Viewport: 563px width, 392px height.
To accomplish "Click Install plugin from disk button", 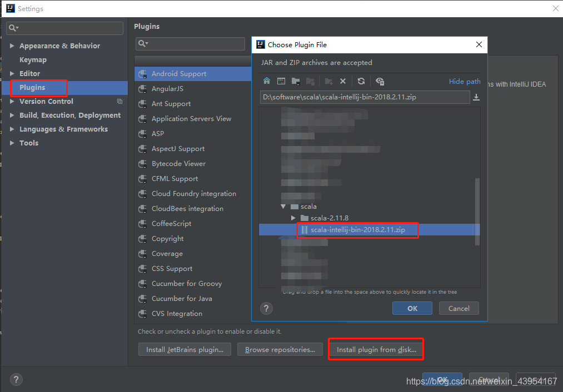I will [x=376, y=350].
